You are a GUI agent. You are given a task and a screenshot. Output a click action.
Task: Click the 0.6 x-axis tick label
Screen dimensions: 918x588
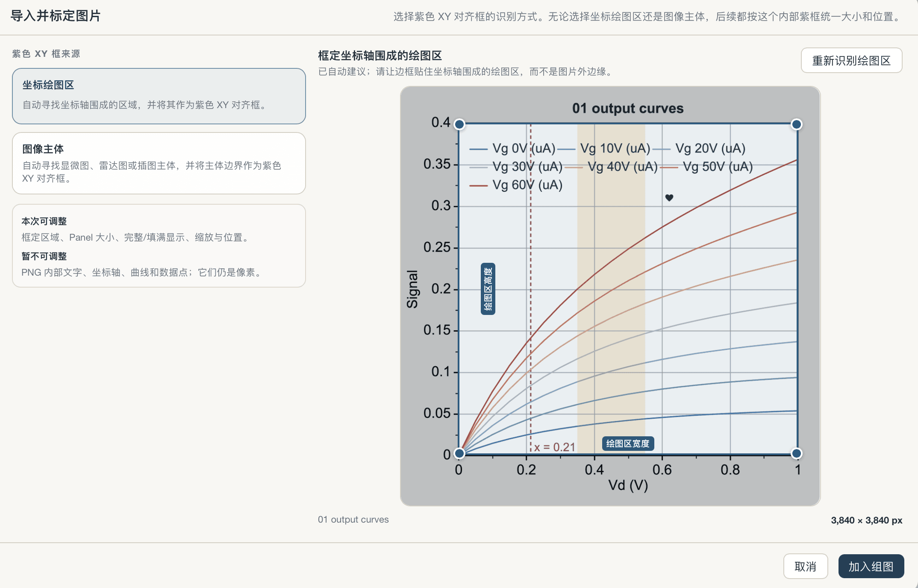pos(662,470)
